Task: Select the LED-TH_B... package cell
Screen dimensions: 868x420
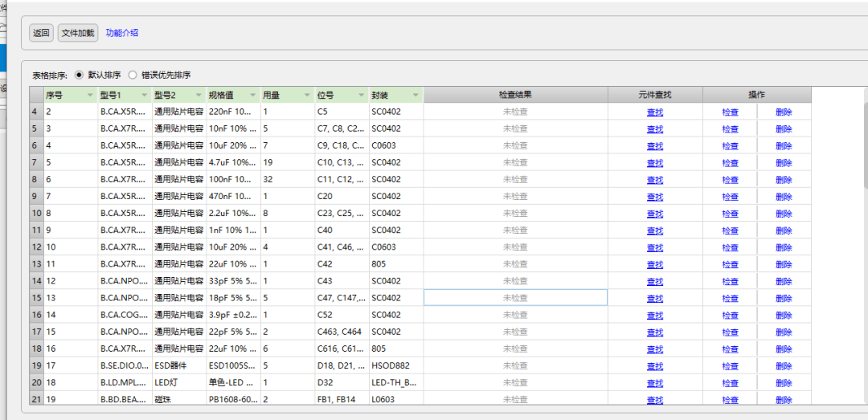Action: 396,383
